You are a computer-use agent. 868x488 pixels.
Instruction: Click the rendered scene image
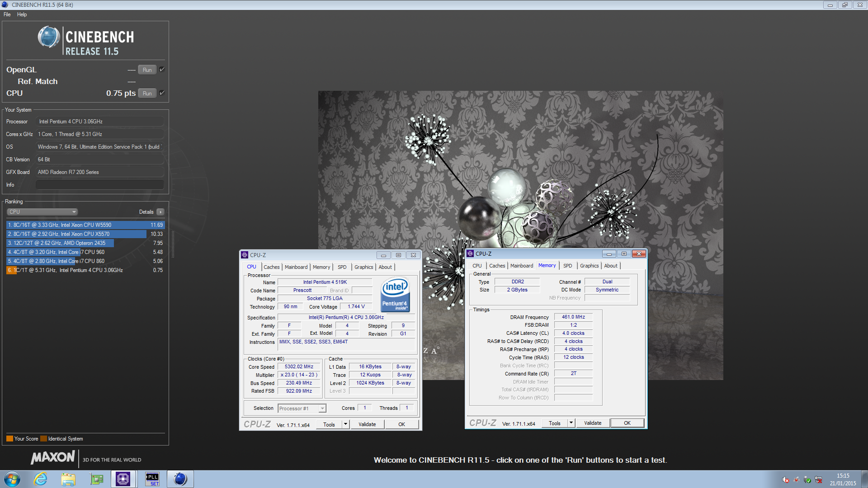(x=520, y=235)
